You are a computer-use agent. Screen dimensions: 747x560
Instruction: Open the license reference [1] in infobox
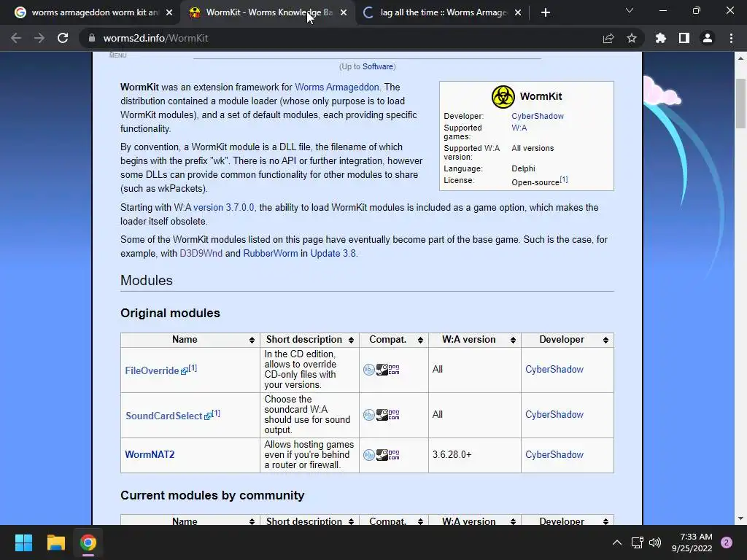point(564,179)
